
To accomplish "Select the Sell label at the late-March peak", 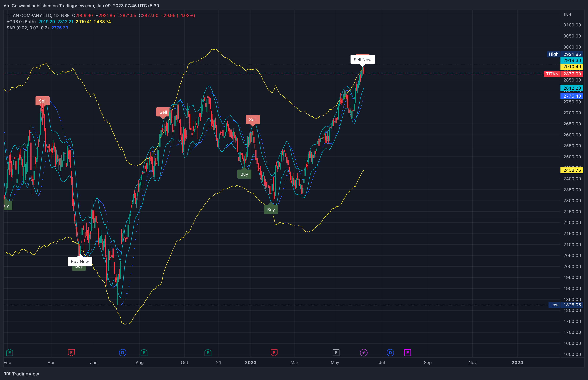I will [42, 101].
